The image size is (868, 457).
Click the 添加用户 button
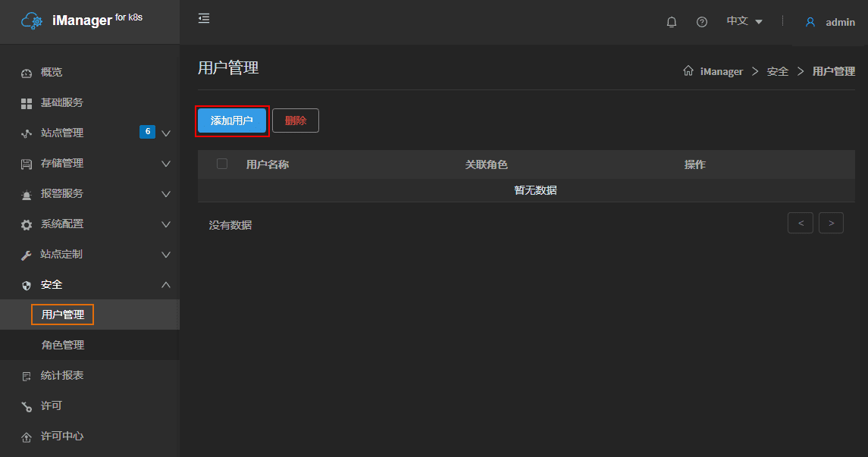point(232,121)
